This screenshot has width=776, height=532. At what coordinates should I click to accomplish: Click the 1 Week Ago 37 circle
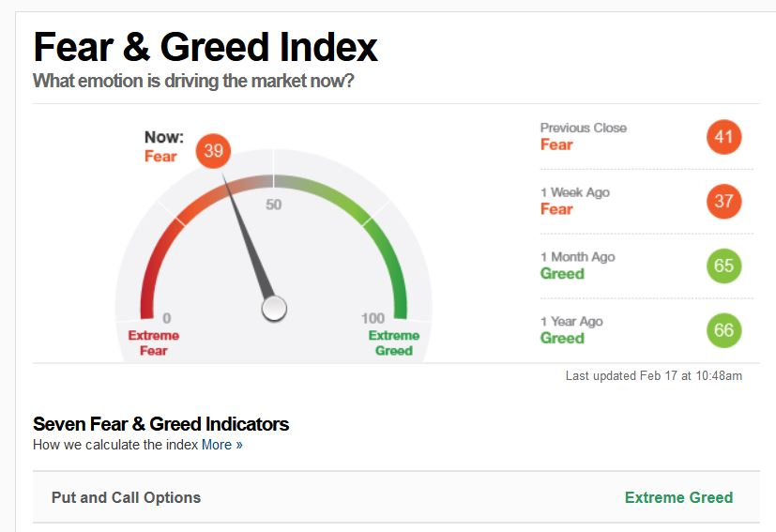click(x=723, y=202)
